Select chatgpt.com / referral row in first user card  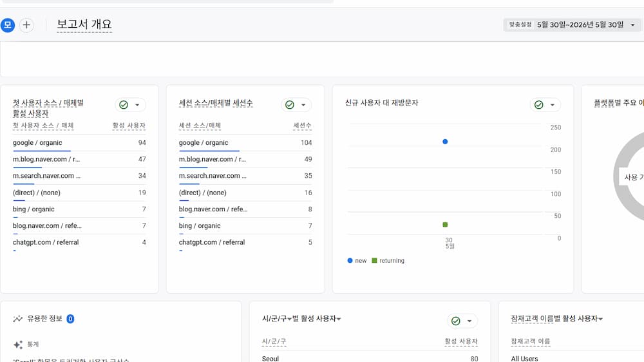[79, 242]
